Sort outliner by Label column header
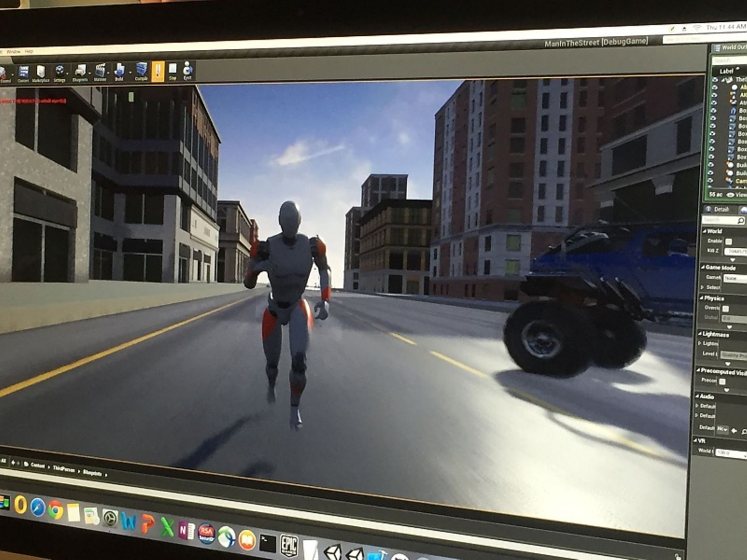This screenshot has width=747, height=560. (726, 71)
